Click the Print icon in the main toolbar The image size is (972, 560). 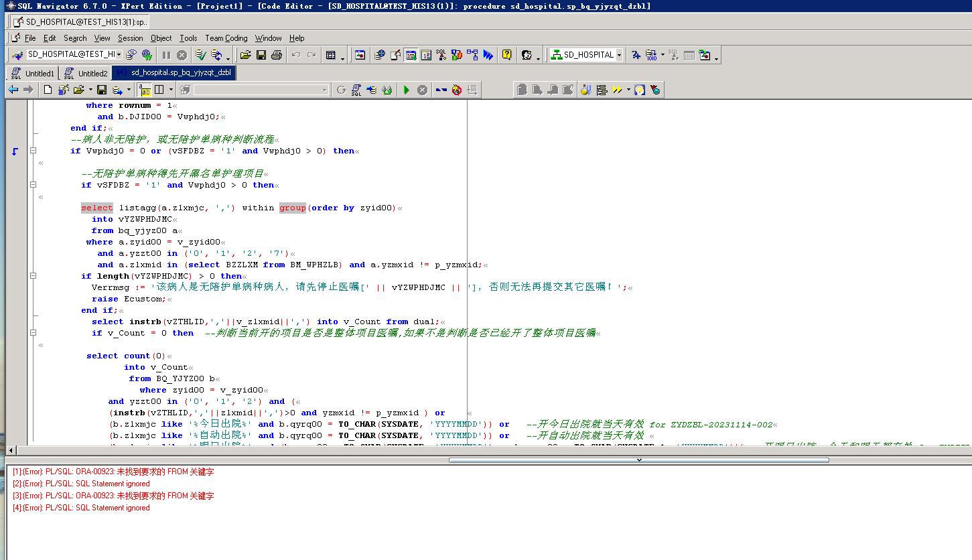pos(276,55)
